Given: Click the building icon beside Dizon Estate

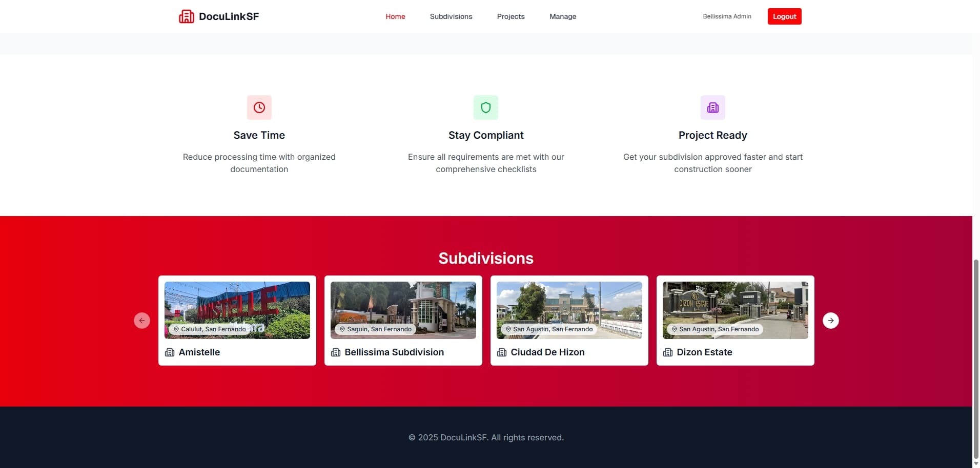Looking at the screenshot, I should (668, 352).
